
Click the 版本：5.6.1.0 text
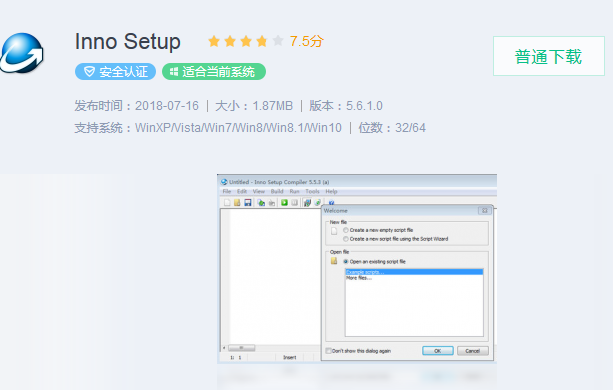(x=346, y=106)
